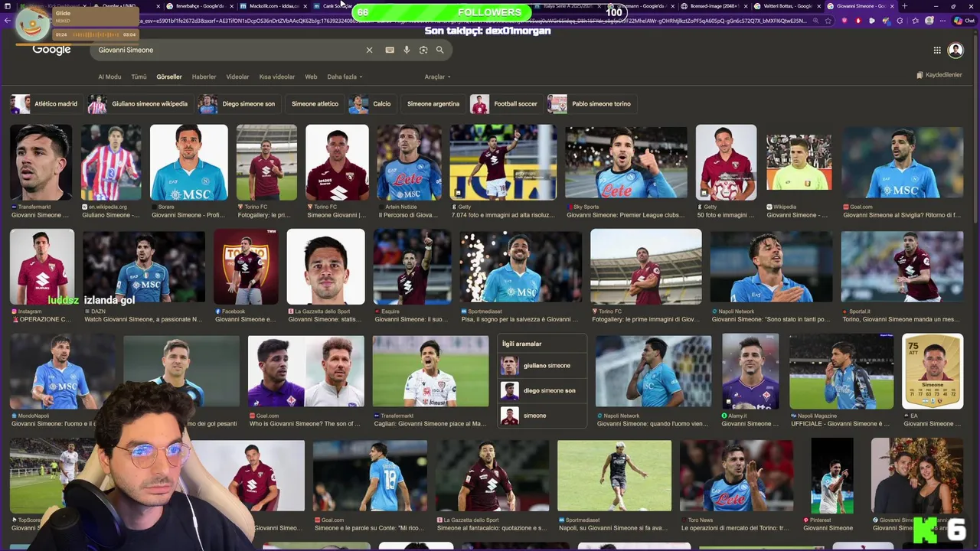The height and width of the screenshot is (551, 980).
Task: Select the Calcio filter chip
Action: point(372,104)
